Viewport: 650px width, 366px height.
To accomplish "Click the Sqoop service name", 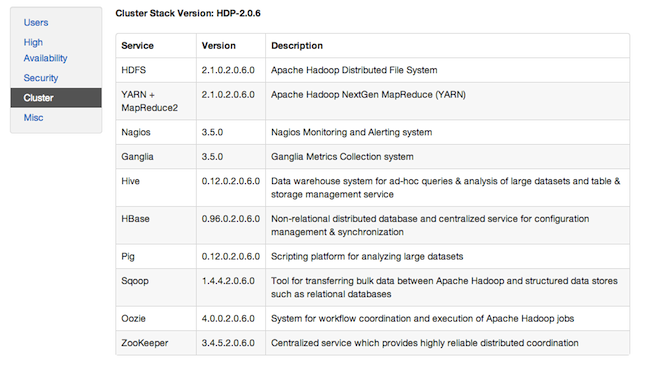I will coord(135,281).
